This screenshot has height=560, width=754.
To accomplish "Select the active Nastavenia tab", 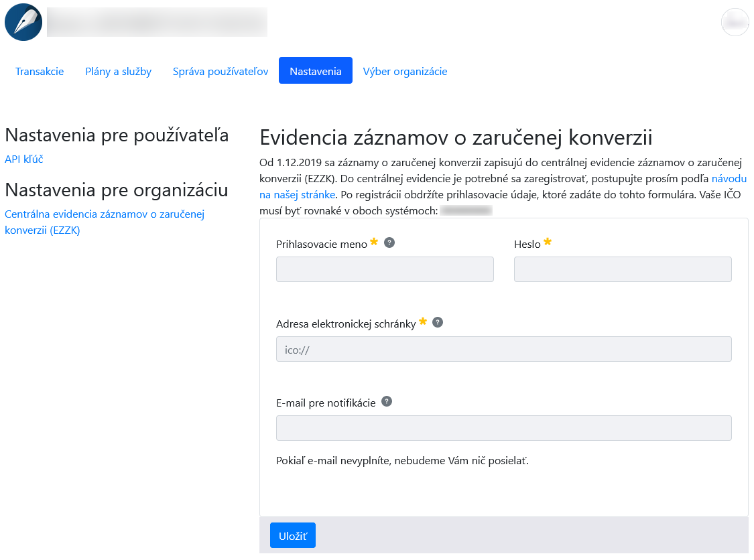I will click(316, 71).
